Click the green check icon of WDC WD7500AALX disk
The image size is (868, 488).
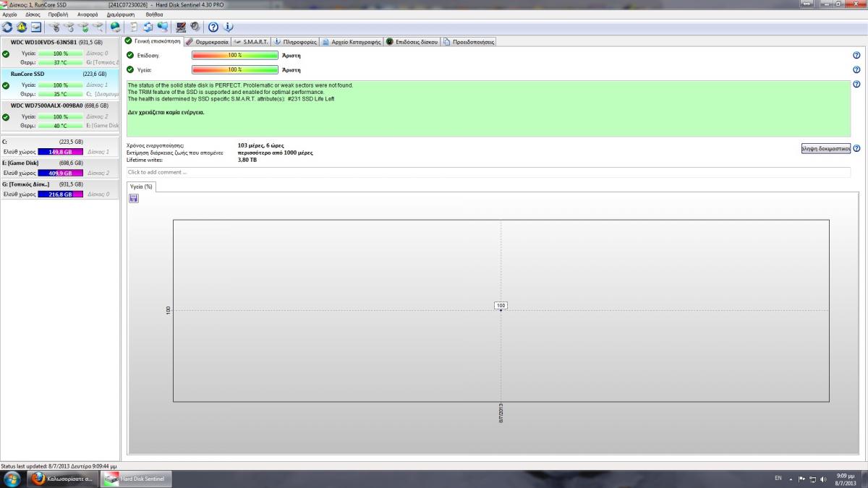pos(6,116)
